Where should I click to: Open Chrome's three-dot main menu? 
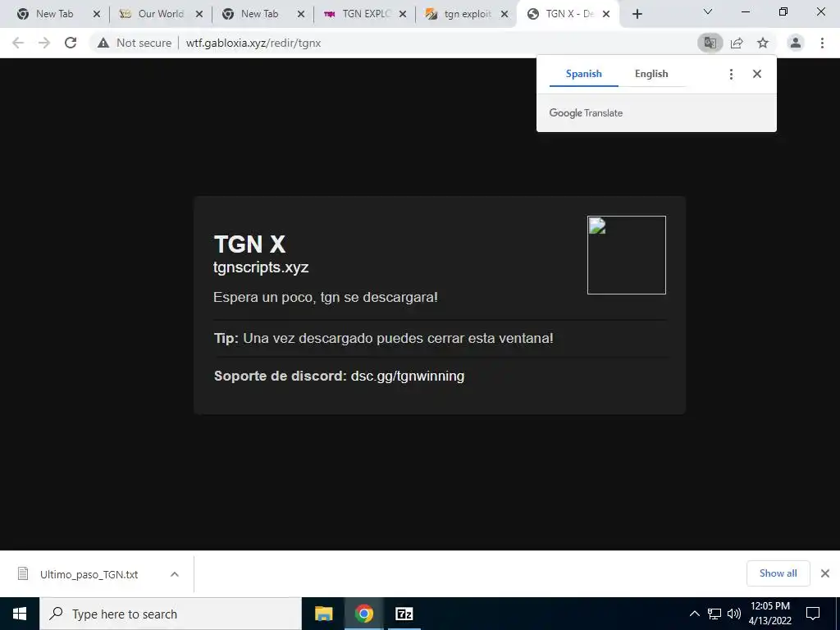pos(822,43)
